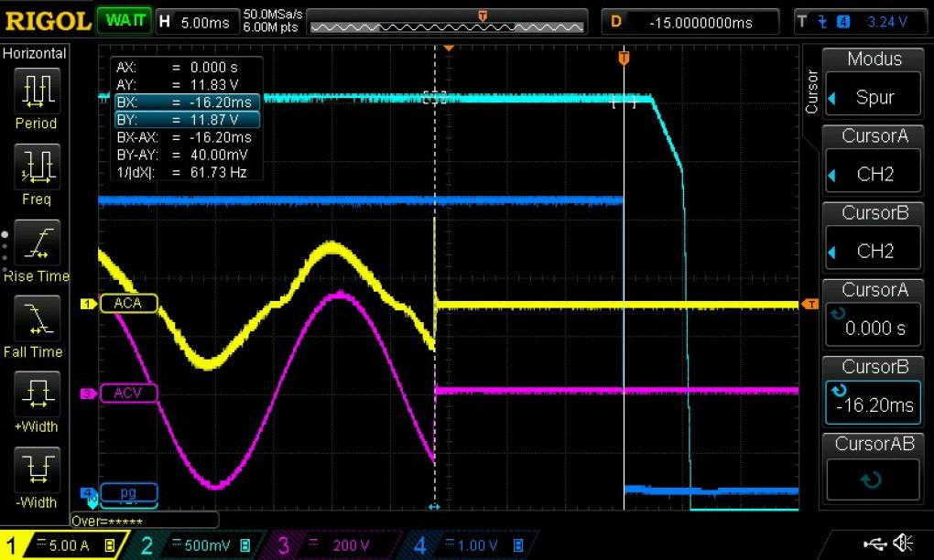The width and height of the screenshot is (934, 560).
Task: Select the Fall Time measurement icon
Action: [x=37, y=318]
